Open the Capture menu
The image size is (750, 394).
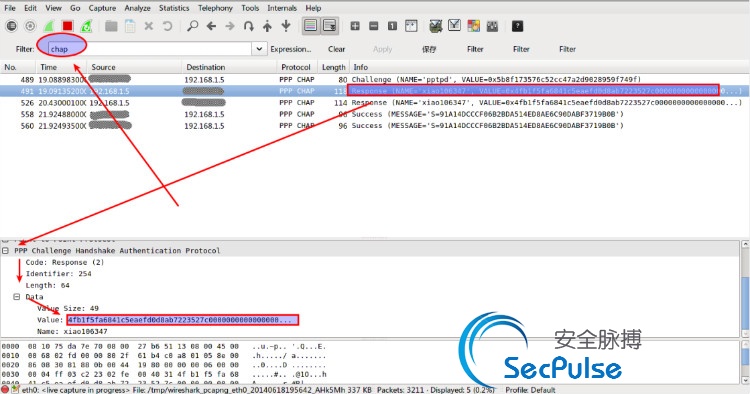click(x=102, y=8)
